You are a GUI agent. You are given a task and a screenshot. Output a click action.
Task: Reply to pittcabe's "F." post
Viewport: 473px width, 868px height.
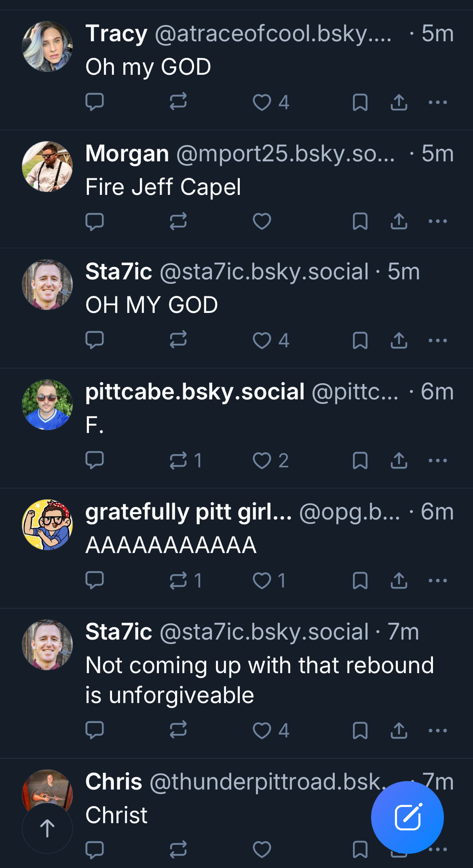[x=94, y=460]
